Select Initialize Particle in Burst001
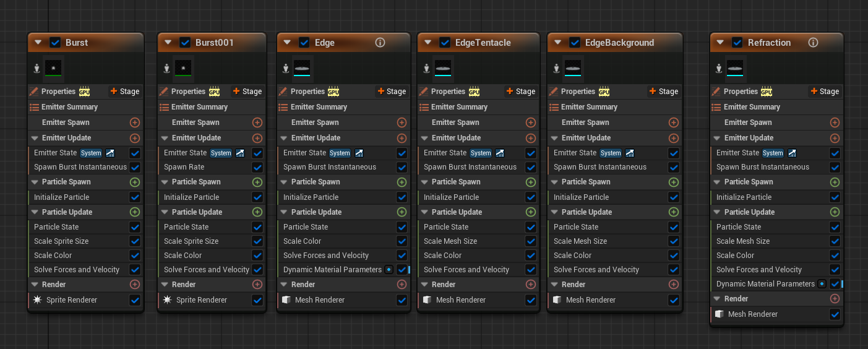This screenshot has width=868, height=349. pyautogui.click(x=191, y=197)
